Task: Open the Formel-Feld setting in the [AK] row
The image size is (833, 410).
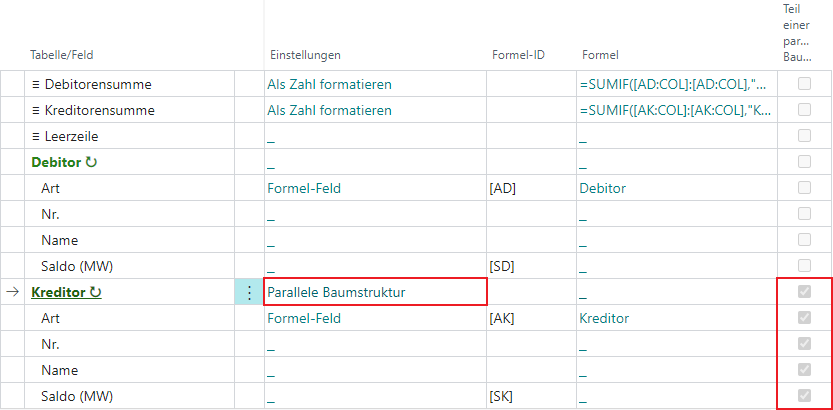Action: 304,318
